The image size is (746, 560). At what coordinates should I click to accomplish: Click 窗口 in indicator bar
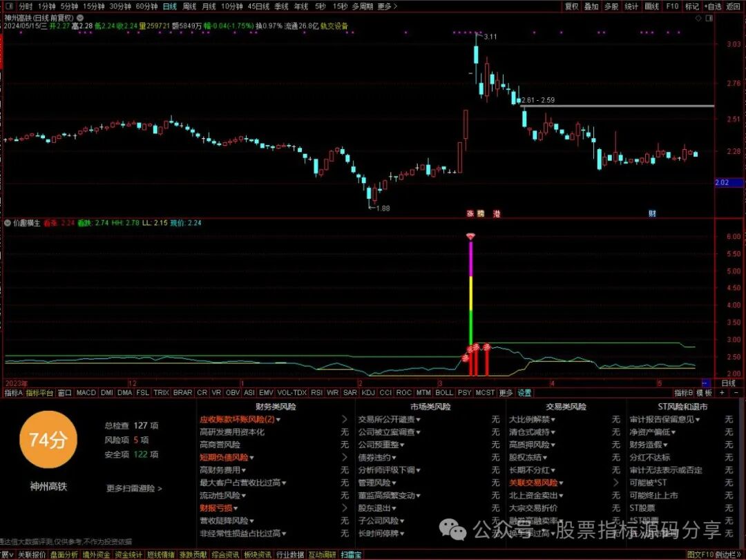pos(64,392)
